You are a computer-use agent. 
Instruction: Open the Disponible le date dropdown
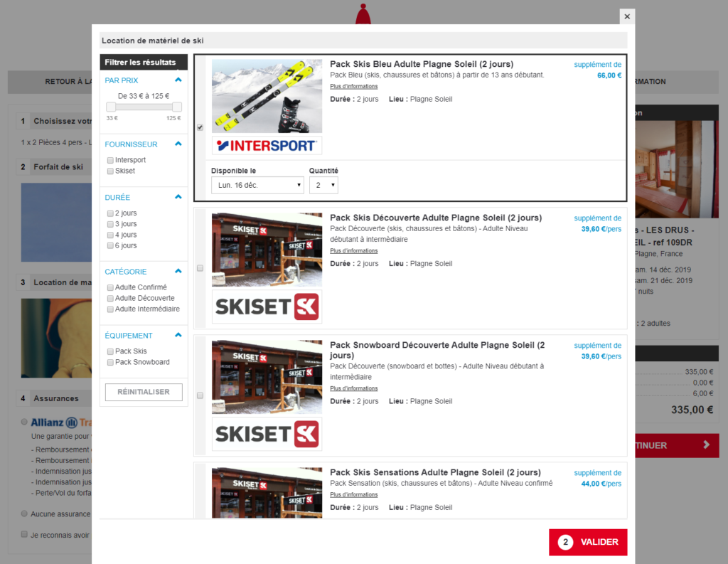pyautogui.click(x=257, y=186)
